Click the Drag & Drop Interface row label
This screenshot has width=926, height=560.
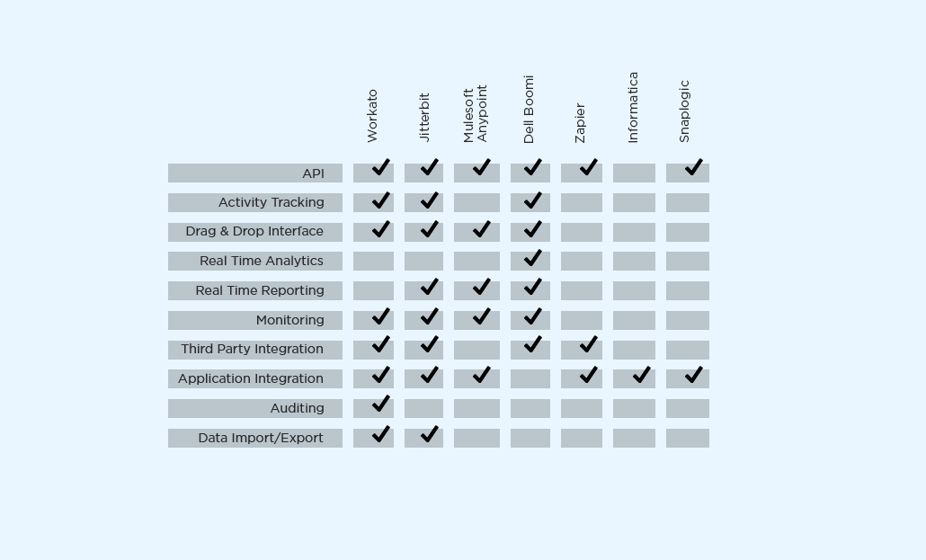254,232
